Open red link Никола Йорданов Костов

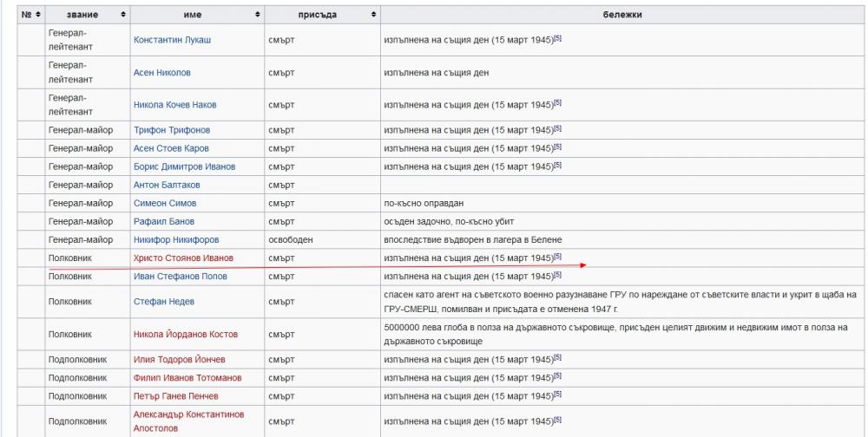[x=186, y=335]
